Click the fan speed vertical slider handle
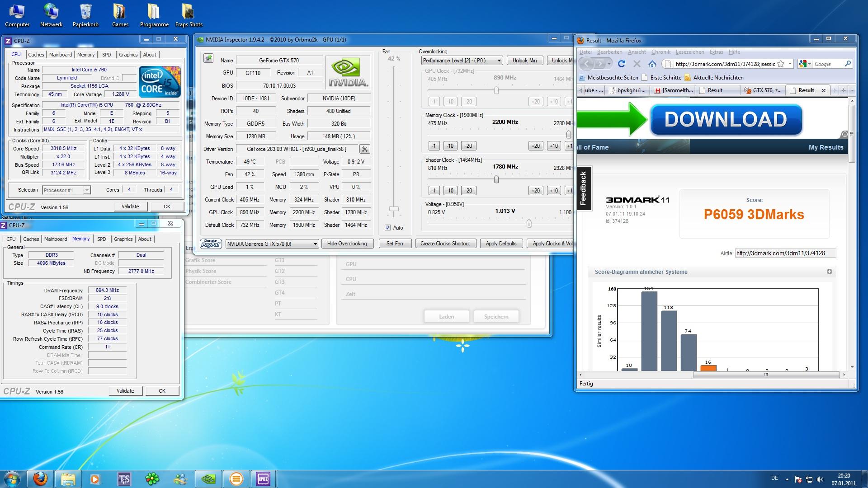Viewport: 868px width, 488px height. (394, 209)
